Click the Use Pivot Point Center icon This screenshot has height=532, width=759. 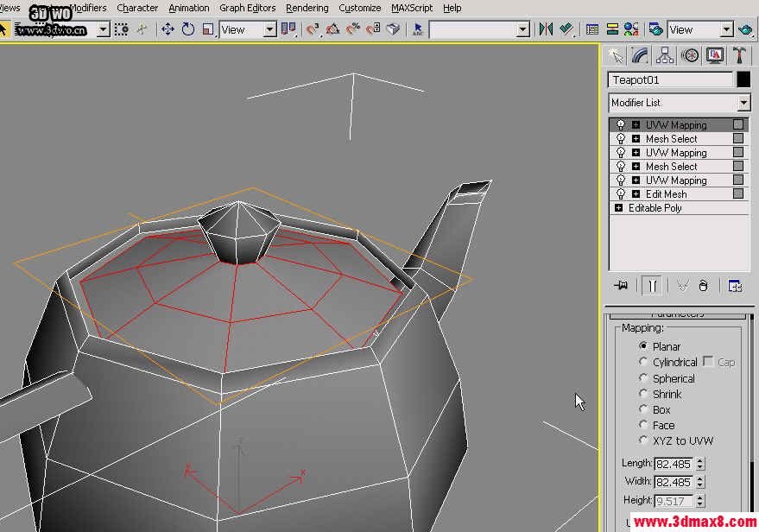pyautogui.click(x=289, y=29)
